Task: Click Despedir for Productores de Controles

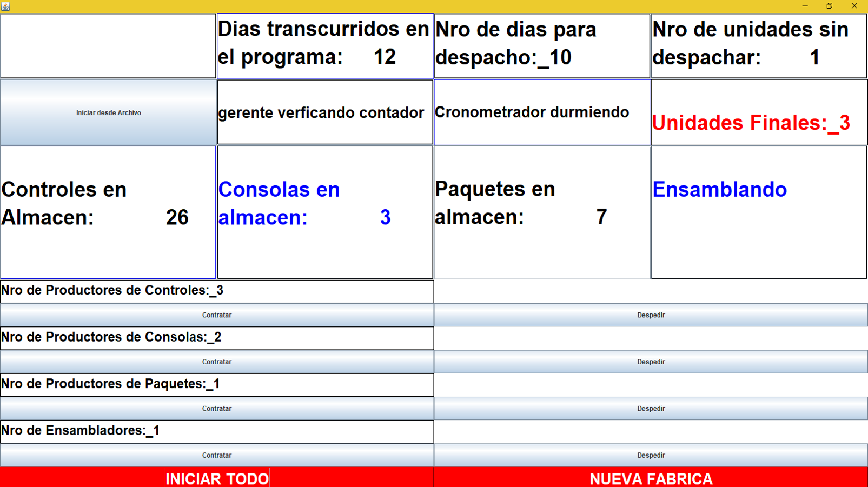Action: (x=651, y=315)
